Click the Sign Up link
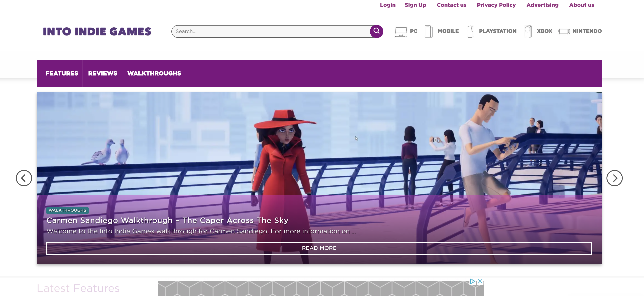This screenshot has height=296, width=644. coord(415,5)
